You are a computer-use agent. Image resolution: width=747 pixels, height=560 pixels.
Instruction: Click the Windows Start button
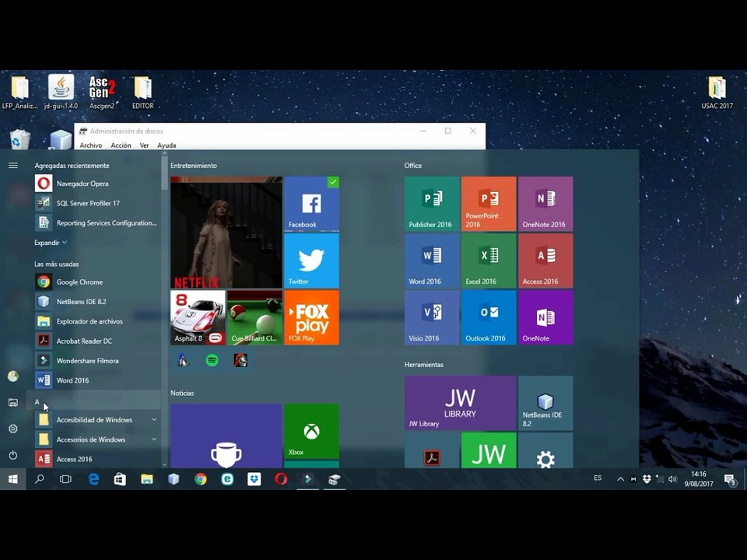click(x=13, y=480)
